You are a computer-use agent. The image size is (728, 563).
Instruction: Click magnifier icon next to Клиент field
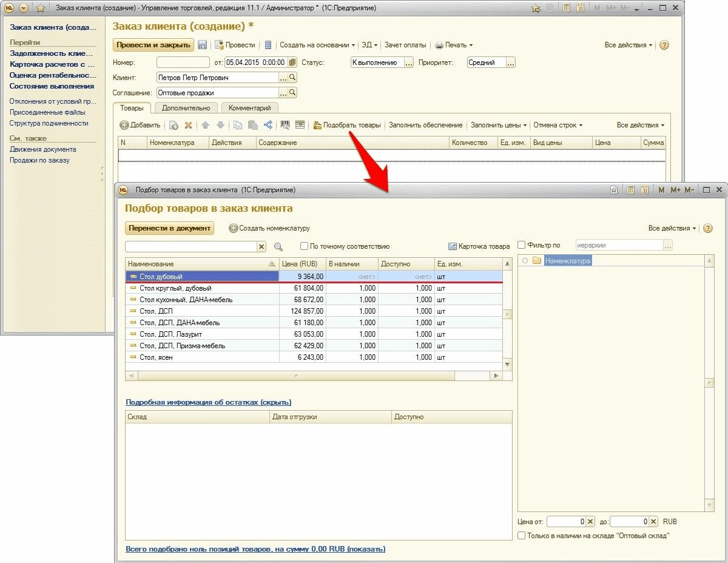(292, 78)
